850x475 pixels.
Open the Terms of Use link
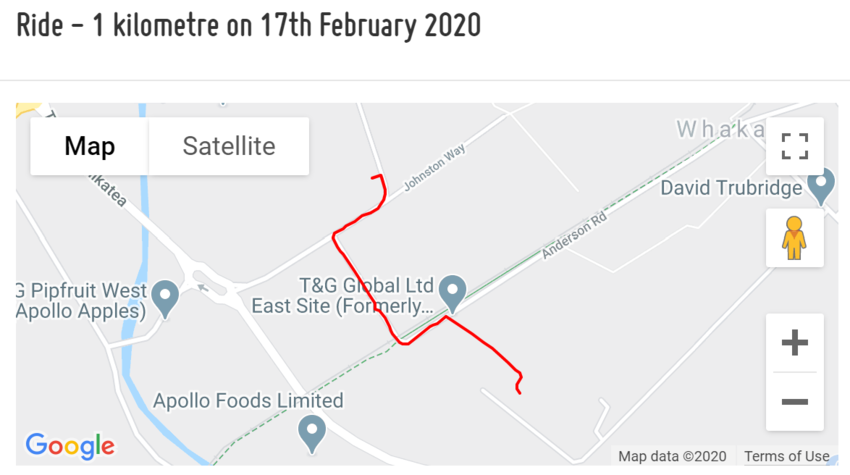[786, 456]
